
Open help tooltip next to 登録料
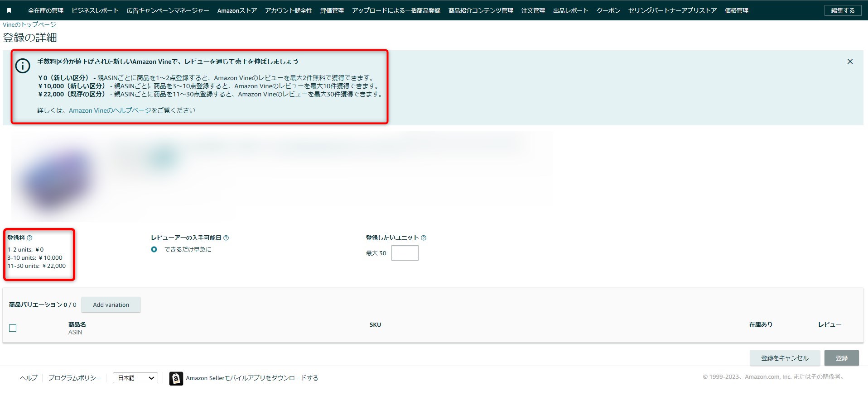[29, 238]
